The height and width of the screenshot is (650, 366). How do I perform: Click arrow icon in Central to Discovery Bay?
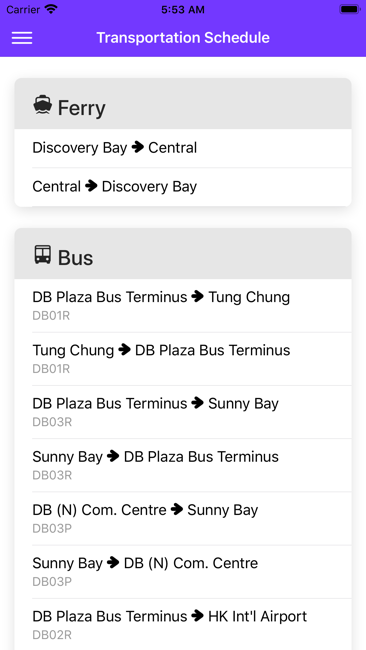click(91, 186)
